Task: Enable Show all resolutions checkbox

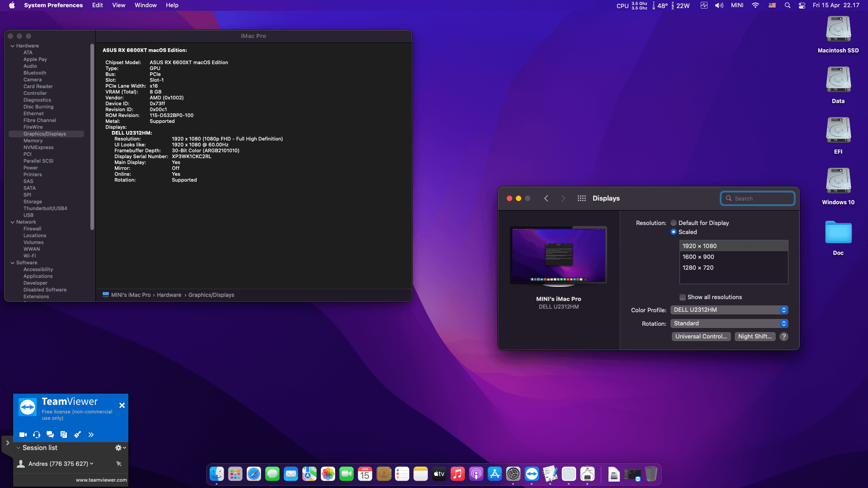Action: point(683,297)
